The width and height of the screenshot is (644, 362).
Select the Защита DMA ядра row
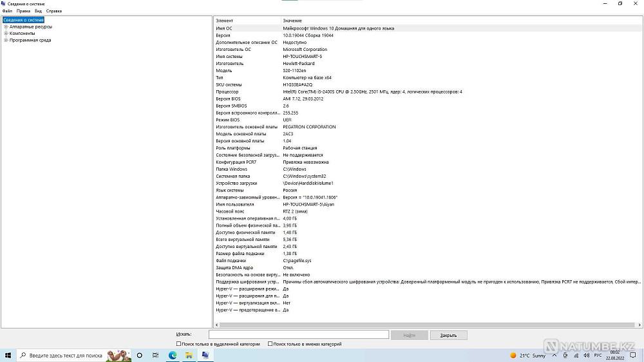tap(428, 267)
